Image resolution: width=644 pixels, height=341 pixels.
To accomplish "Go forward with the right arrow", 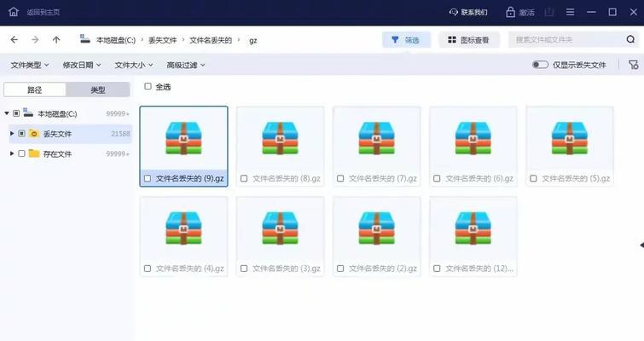I will (x=35, y=40).
